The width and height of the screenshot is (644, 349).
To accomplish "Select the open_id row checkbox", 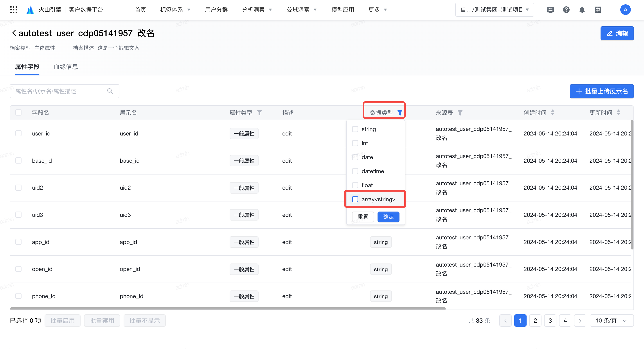I will click(18, 269).
